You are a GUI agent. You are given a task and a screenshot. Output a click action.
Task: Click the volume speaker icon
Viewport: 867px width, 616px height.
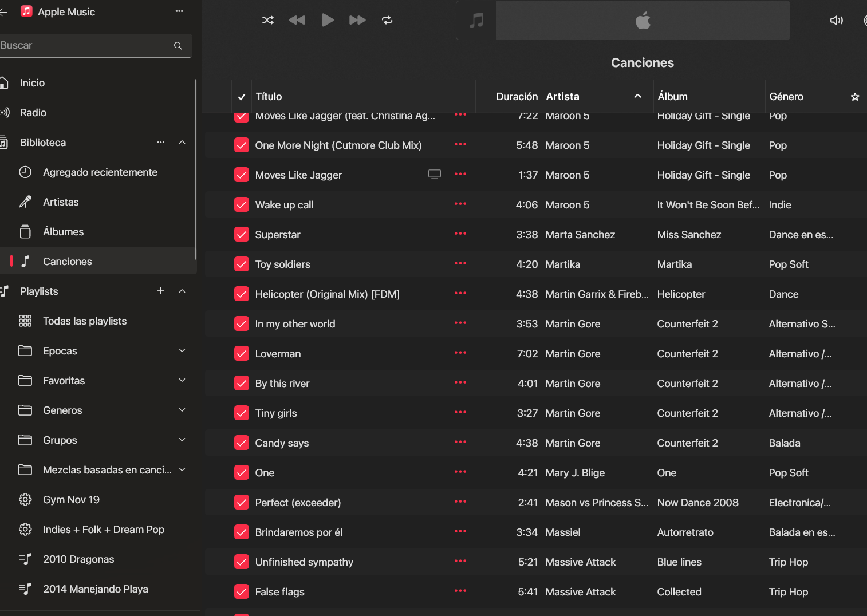(836, 21)
